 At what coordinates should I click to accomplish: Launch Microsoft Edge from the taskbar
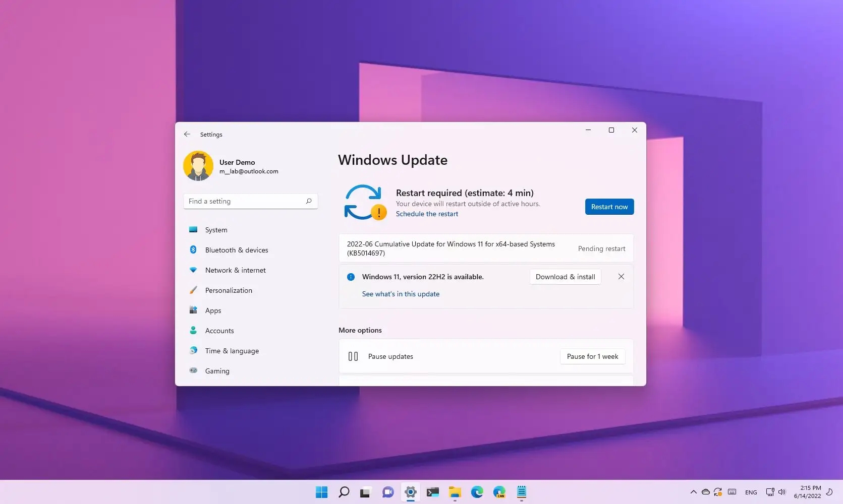click(477, 492)
